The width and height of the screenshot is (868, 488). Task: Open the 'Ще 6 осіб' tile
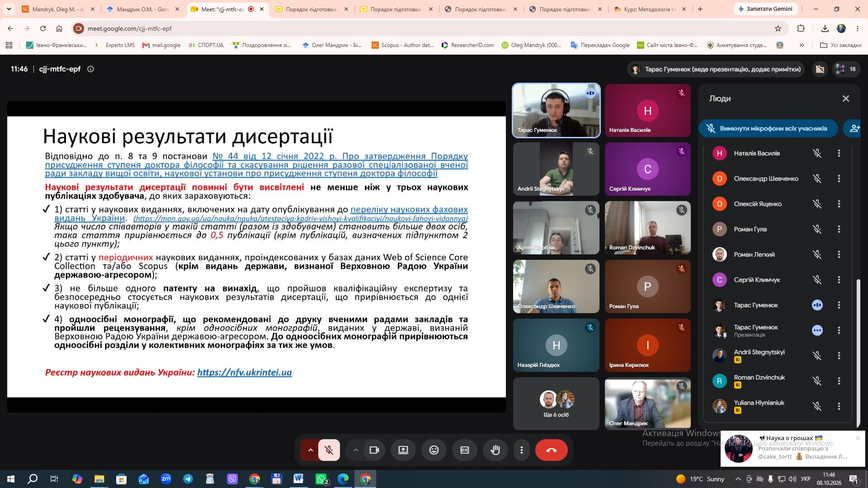click(556, 404)
